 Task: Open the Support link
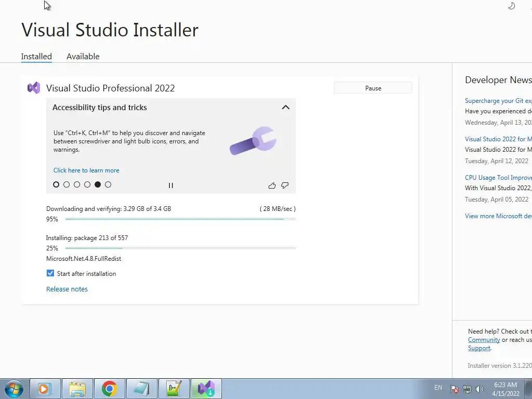pyautogui.click(x=479, y=348)
